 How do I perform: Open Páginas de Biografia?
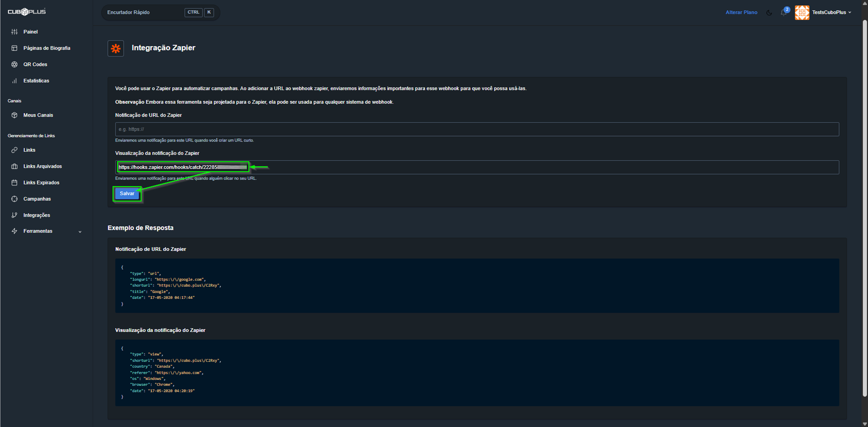click(47, 48)
